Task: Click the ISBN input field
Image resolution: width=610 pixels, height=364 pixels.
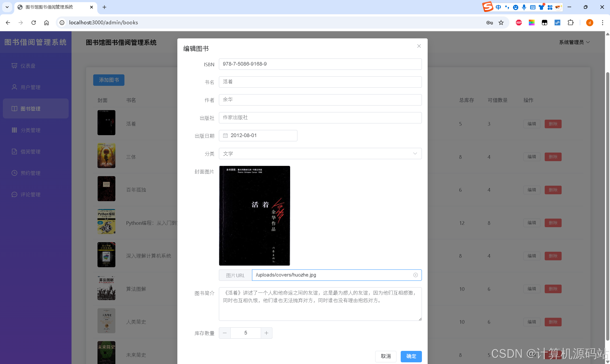Action: coord(320,64)
